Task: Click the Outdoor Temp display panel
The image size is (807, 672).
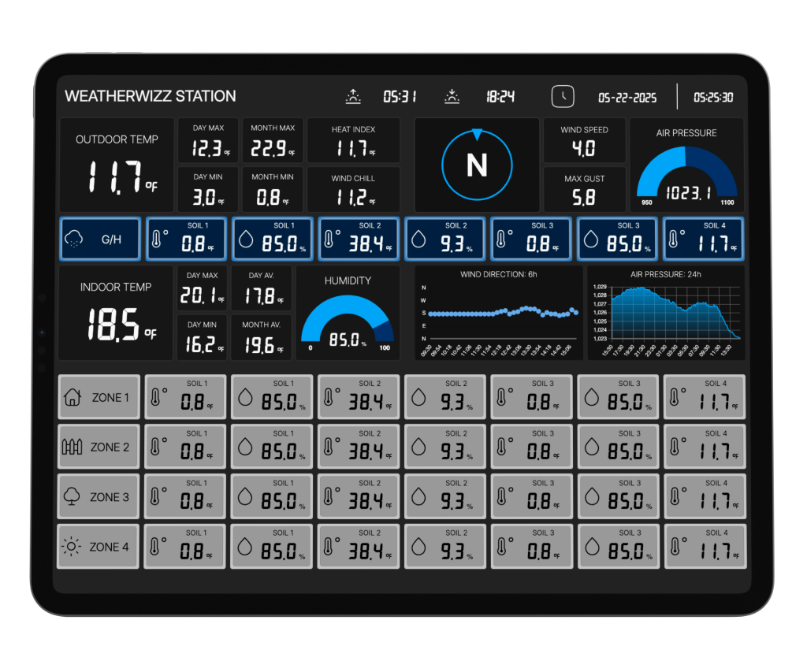Action: click(117, 163)
